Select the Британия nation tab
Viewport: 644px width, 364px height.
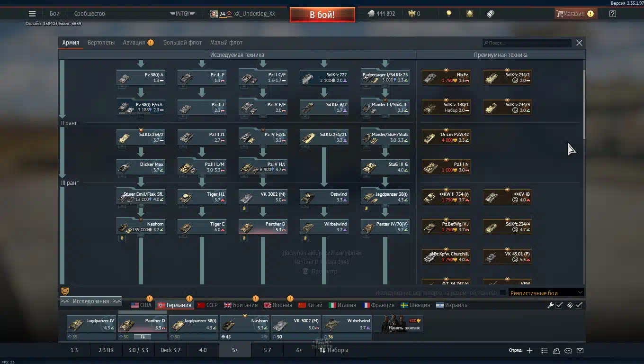tap(241, 305)
